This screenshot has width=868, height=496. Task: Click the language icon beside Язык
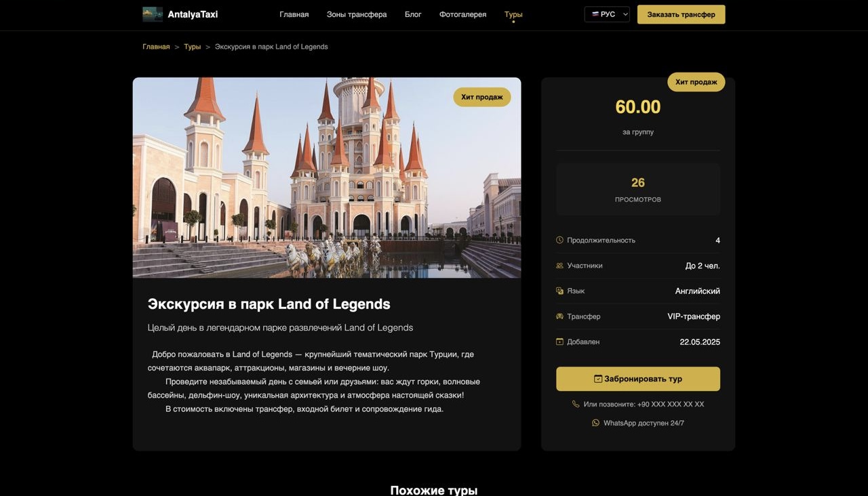click(x=559, y=291)
